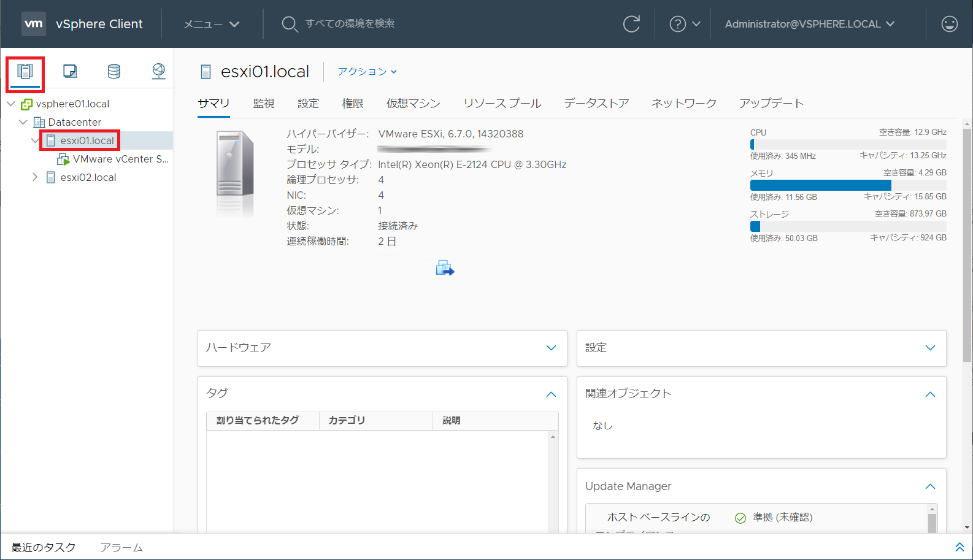Collapse the Update Manager panel

coord(930,486)
